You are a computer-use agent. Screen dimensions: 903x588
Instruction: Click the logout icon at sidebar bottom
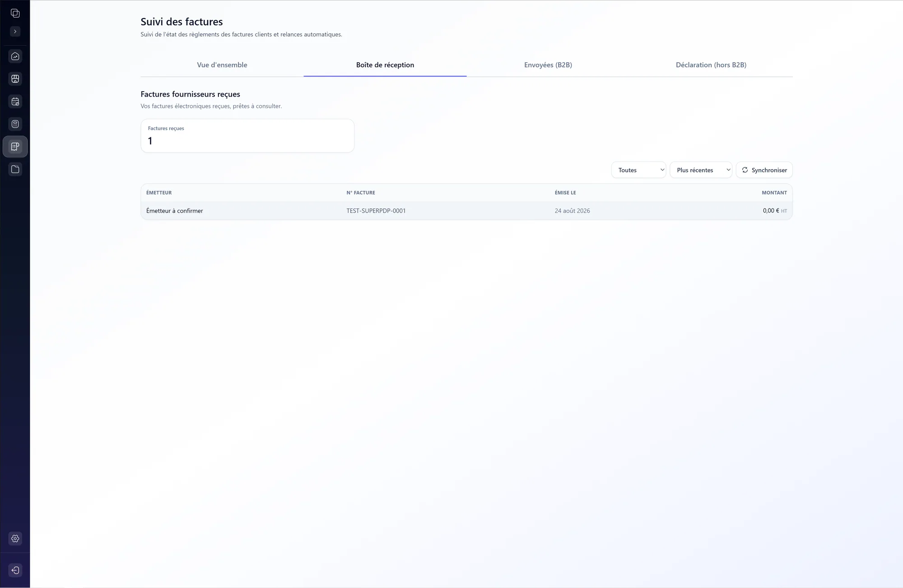pos(15,570)
